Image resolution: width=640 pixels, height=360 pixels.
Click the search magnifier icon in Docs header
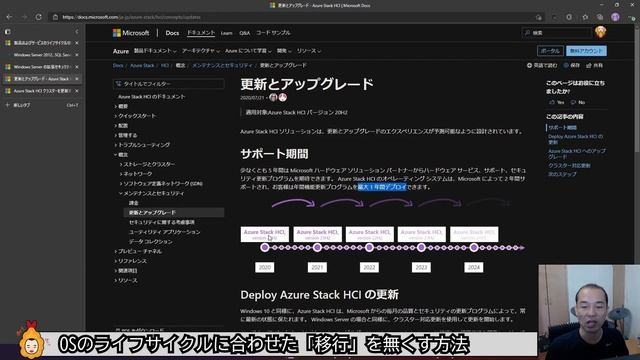pos(527,33)
